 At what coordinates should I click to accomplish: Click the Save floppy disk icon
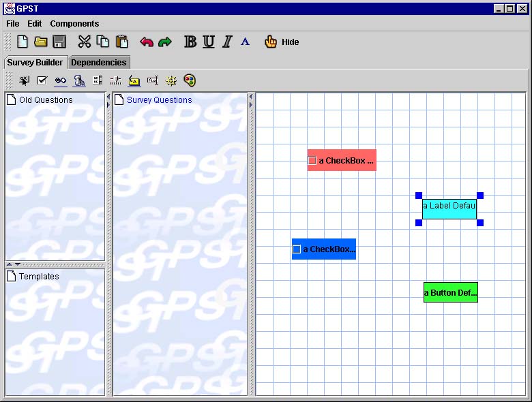59,42
